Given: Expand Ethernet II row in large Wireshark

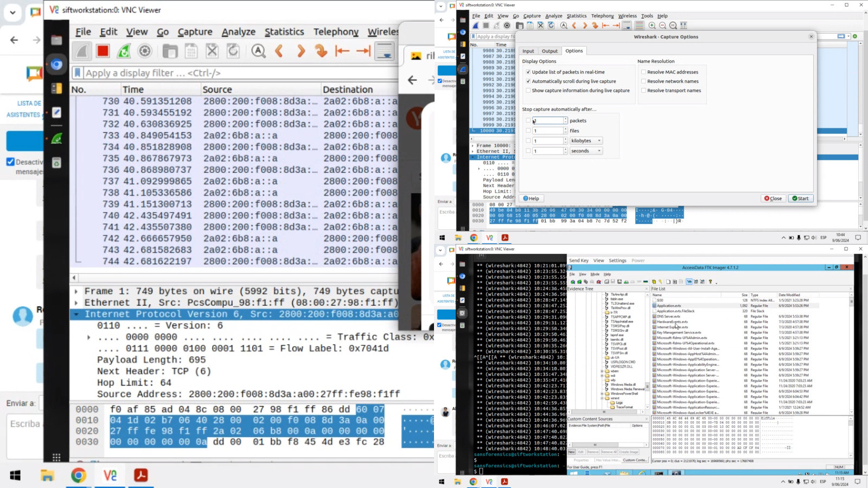Looking at the screenshot, I should [76, 303].
